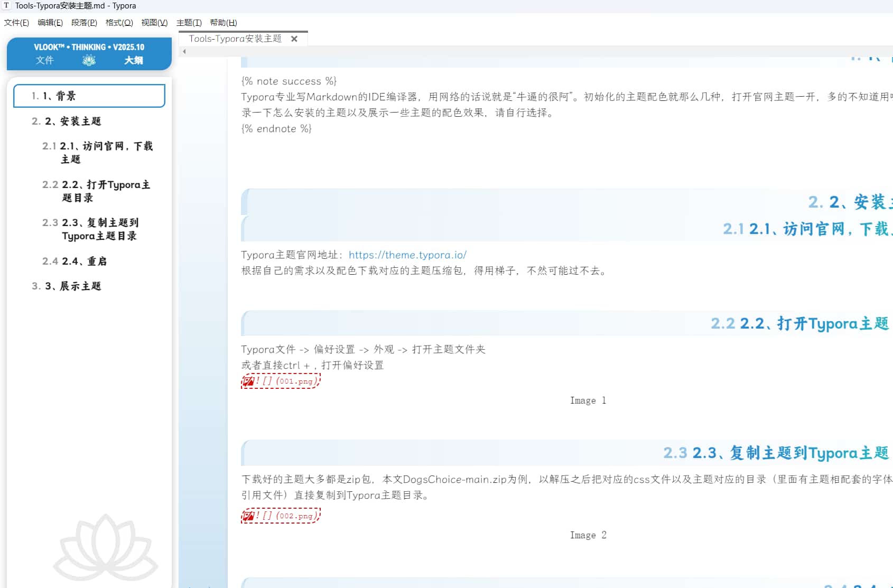This screenshot has height=588, width=893.
Task: Open the 编辑(E) menu
Action: (50, 23)
